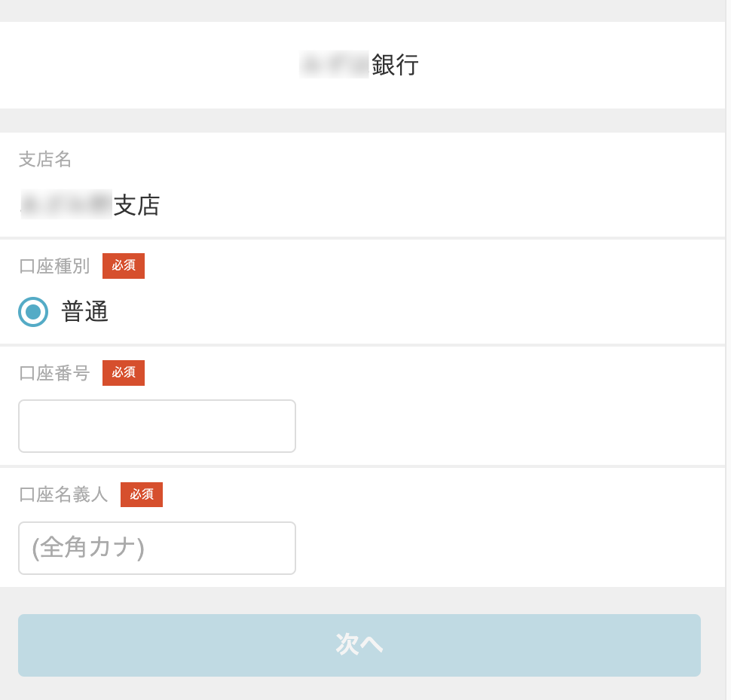Click the 必須 badge beside 口座番号

tap(124, 373)
